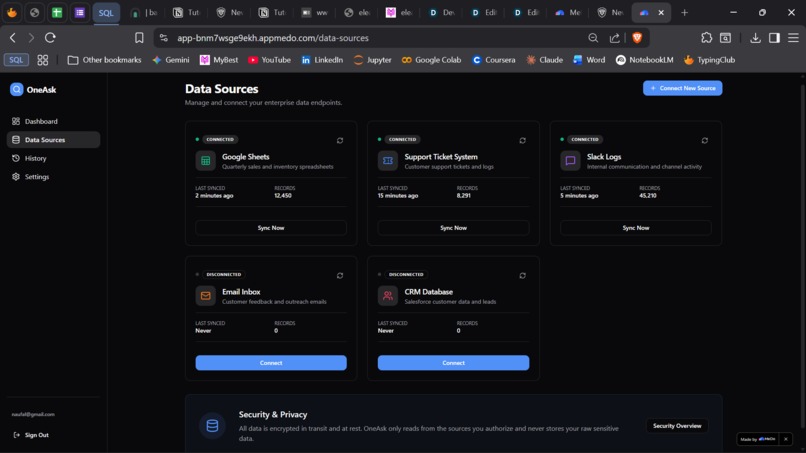
Task: Open the browser extensions puzzle icon
Action: click(x=706, y=38)
